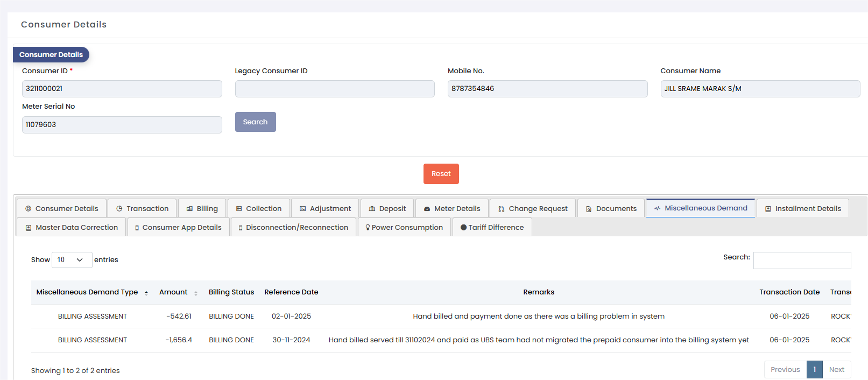Click the Consumer App Details phone icon
Image resolution: width=868 pixels, height=380 pixels.
(x=137, y=228)
